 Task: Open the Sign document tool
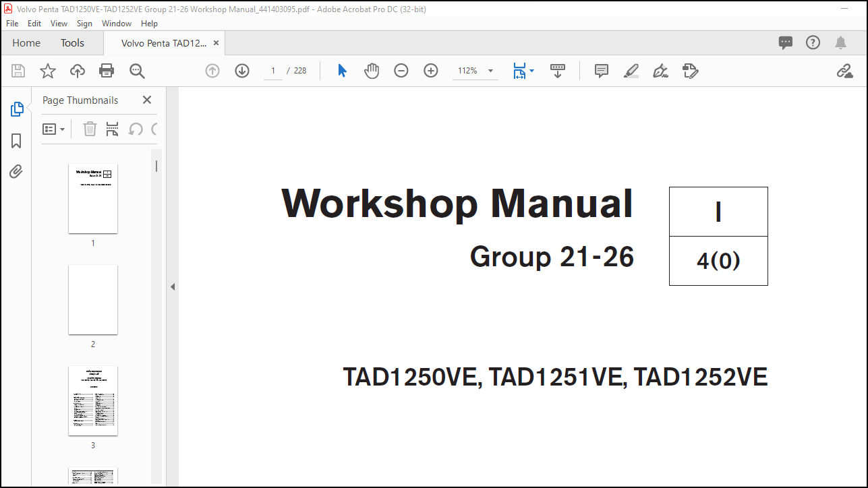click(x=661, y=71)
